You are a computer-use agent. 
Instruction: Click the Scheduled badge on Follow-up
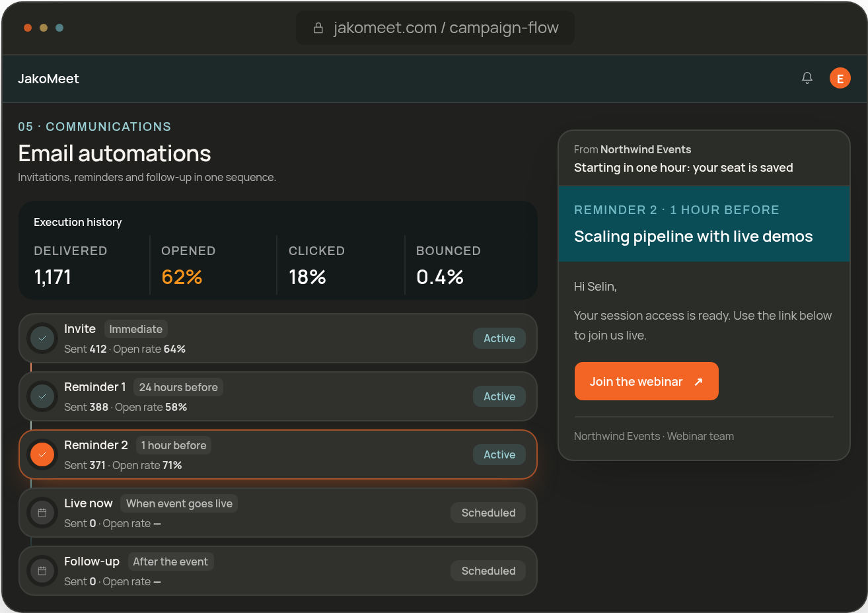(x=488, y=571)
